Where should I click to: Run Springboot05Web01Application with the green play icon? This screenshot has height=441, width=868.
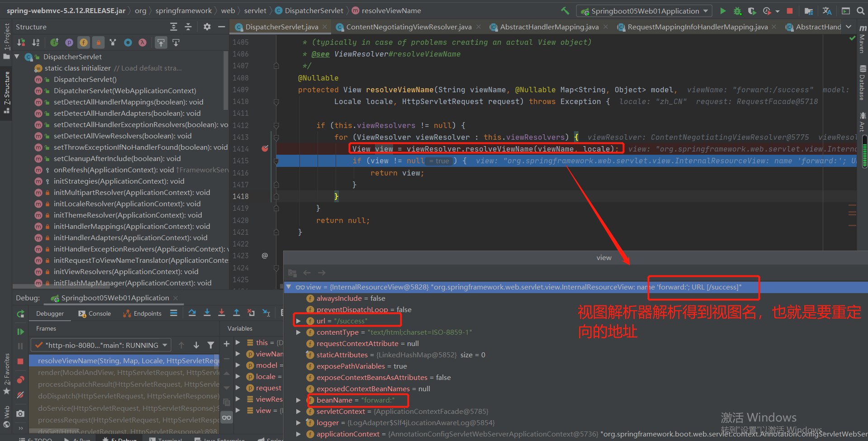coord(723,11)
